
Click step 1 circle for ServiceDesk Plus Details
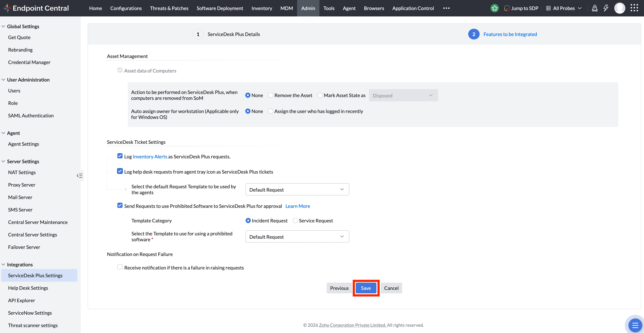pyautogui.click(x=198, y=34)
